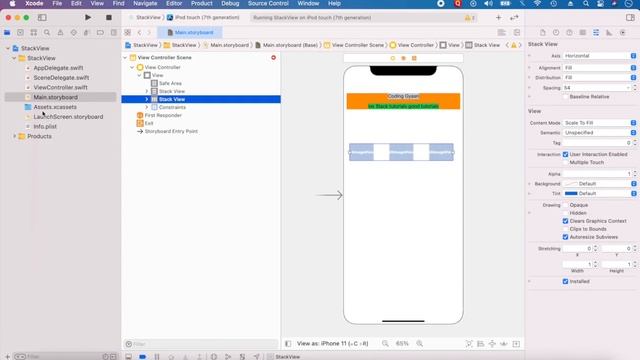This screenshot has width=640, height=360.
Task: Open the Content Mode dropdown
Action: pos(599,123)
